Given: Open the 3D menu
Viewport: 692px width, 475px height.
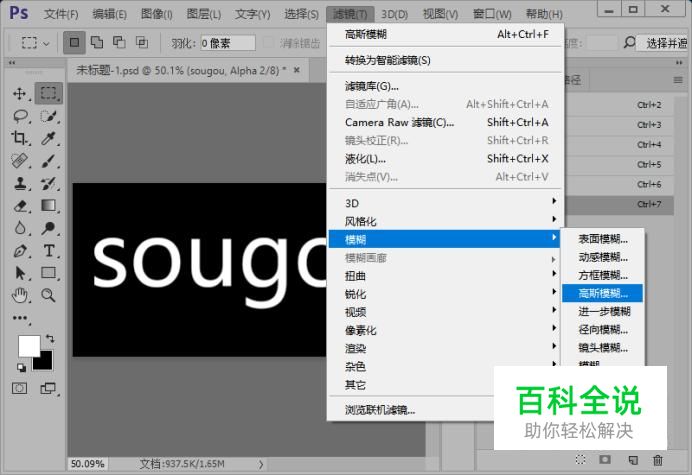Looking at the screenshot, I should [x=394, y=14].
